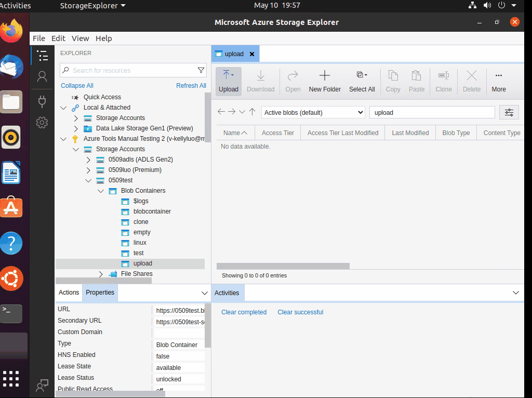The image size is (532, 398).
Task: Go up one level with the up arrow
Action: pos(252,112)
